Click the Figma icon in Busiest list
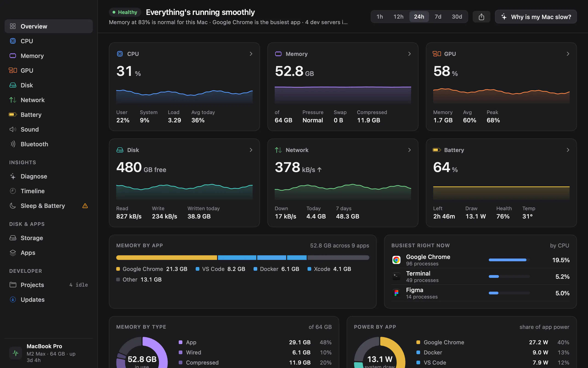This screenshot has height=368, width=588. 396,293
